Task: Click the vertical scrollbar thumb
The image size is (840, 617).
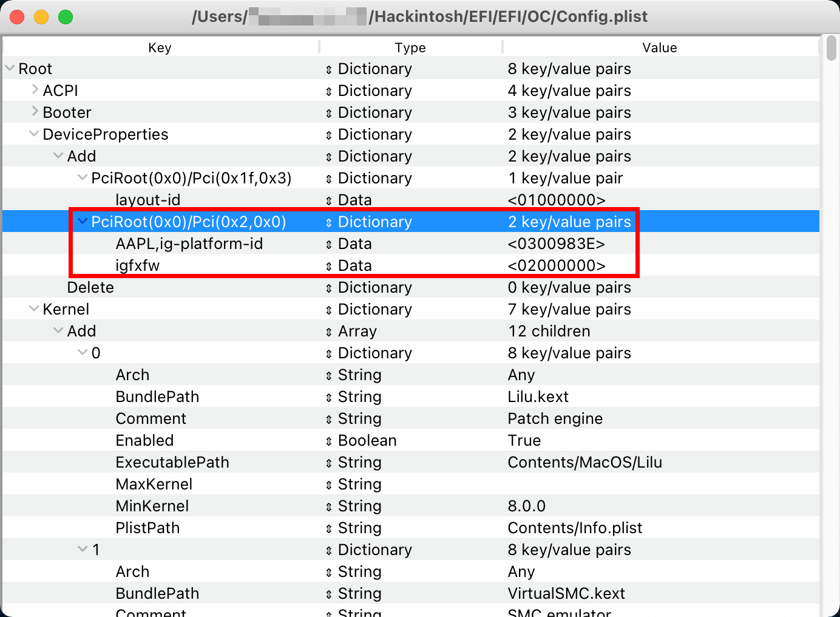Action: 831,49
